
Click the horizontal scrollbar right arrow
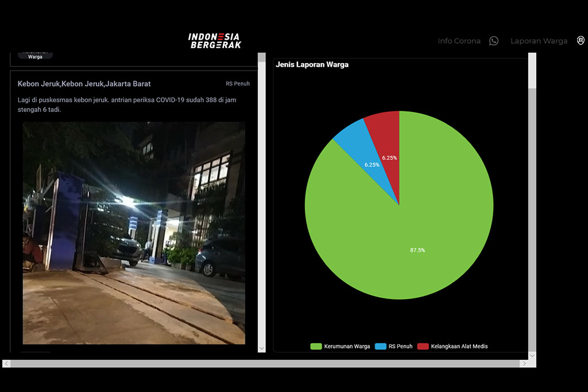[524, 364]
